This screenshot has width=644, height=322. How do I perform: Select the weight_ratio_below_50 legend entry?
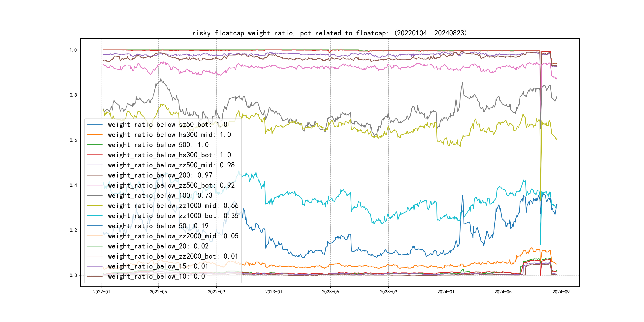pyautogui.click(x=158, y=226)
